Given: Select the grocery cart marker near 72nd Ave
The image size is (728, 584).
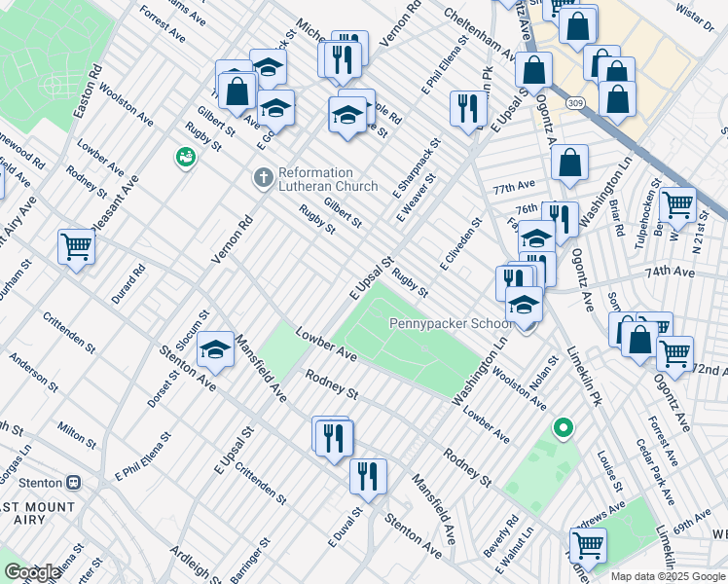Looking at the screenshot, I should [675, 355].
